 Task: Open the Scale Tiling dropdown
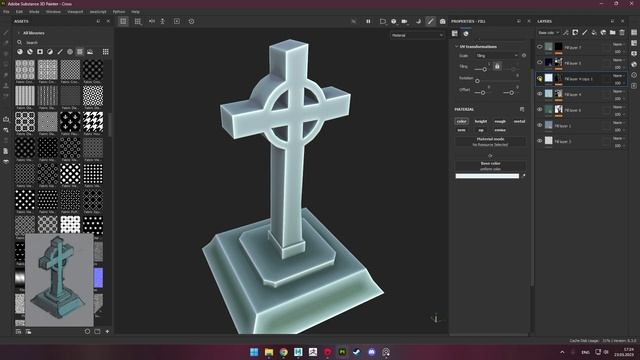point(497,56)
